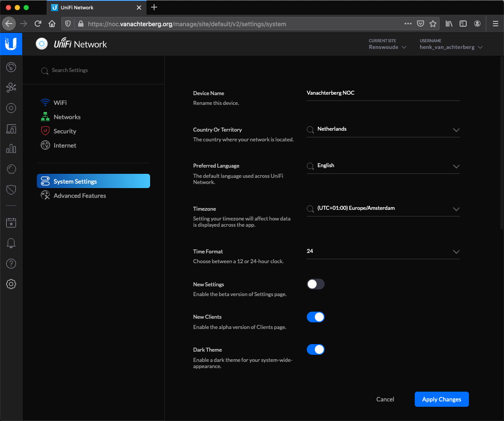Open the Insights circular icon in sidebar

tap(11, 169)
